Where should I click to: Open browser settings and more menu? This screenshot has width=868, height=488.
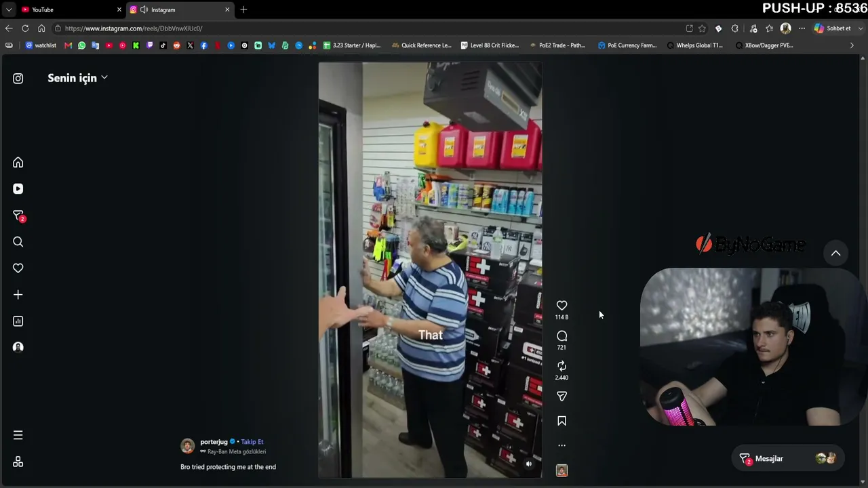click(x=802, y=28)
